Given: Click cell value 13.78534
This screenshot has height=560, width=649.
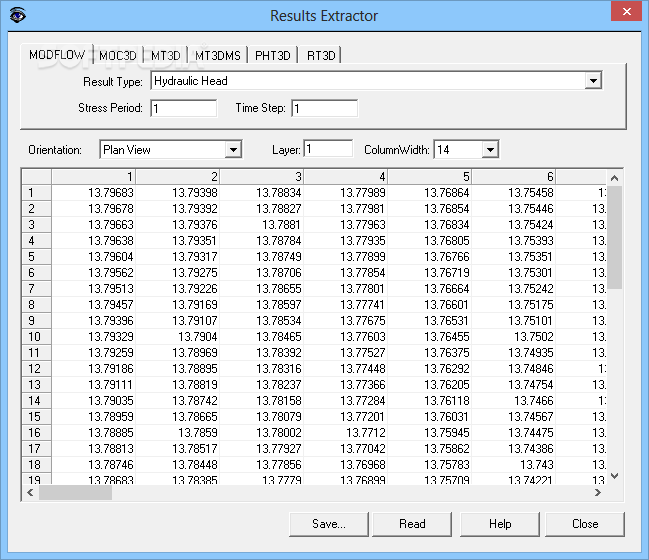Looking at the screenshot, I should 262,321.
